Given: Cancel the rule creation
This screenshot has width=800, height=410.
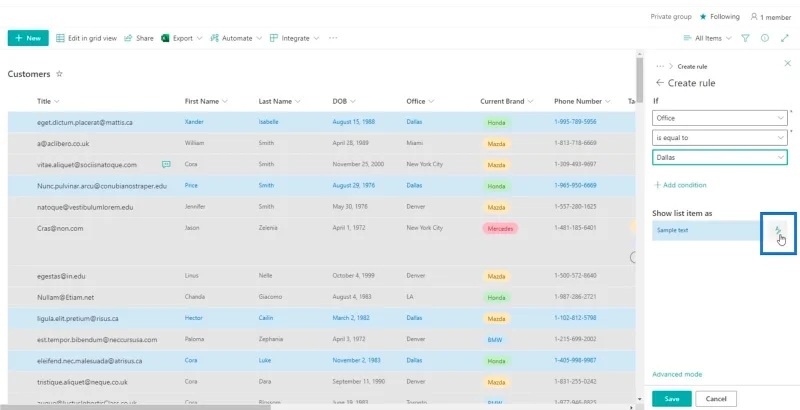Looking at the screenshot, I should [x=716, y=399].
